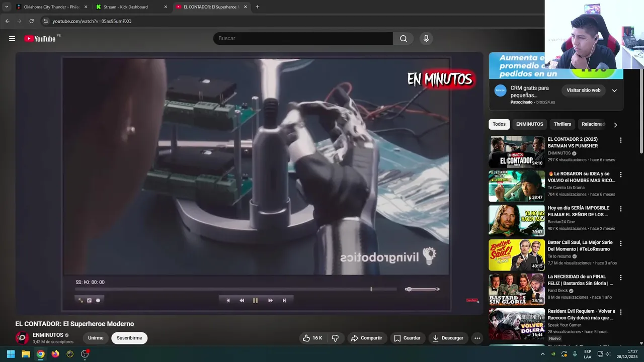Viewport: 644px width, 362px height.
Task: Open more actions menu below video
Action: tap(477, 338)
